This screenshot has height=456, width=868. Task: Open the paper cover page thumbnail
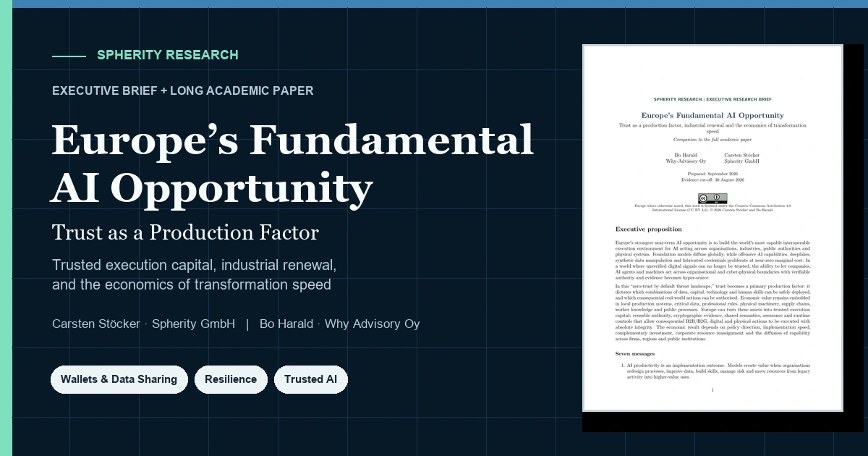coord(712,228)
